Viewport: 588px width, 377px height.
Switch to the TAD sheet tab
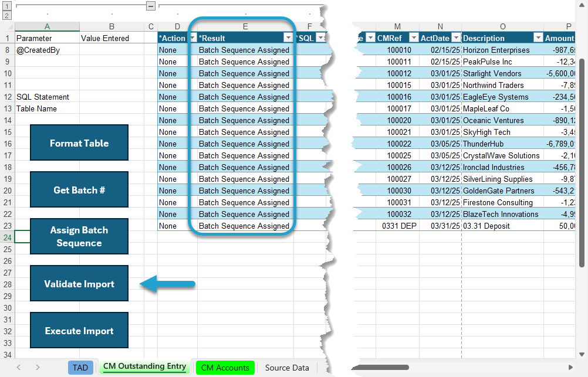point(80,368)
